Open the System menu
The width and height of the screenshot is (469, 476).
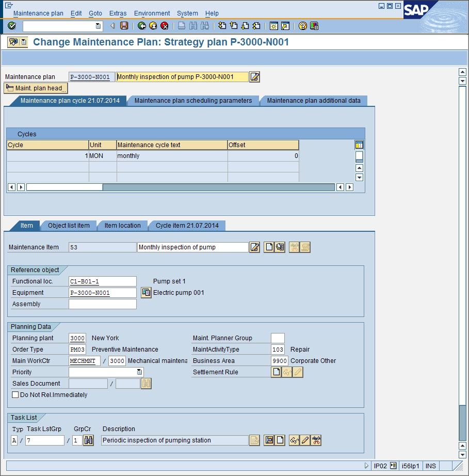[187, 13]
